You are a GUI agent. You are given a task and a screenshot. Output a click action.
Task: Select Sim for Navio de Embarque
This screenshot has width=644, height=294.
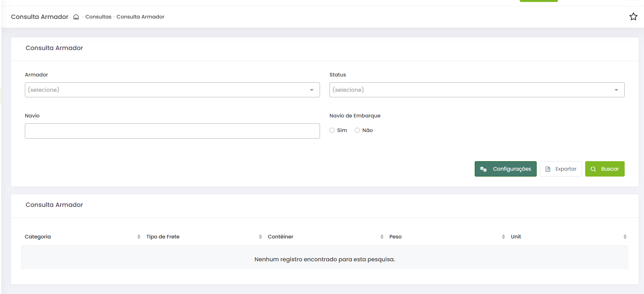click(332, 130)
